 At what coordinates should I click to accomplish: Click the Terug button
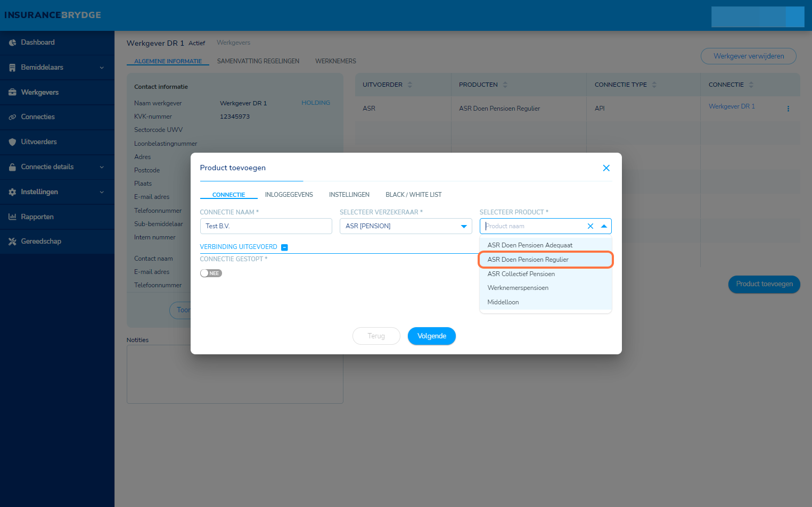376,336
